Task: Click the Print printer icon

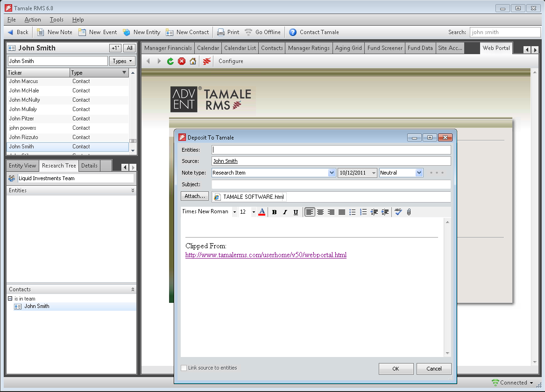Action: pyautogui.click(x=221, y=32)
